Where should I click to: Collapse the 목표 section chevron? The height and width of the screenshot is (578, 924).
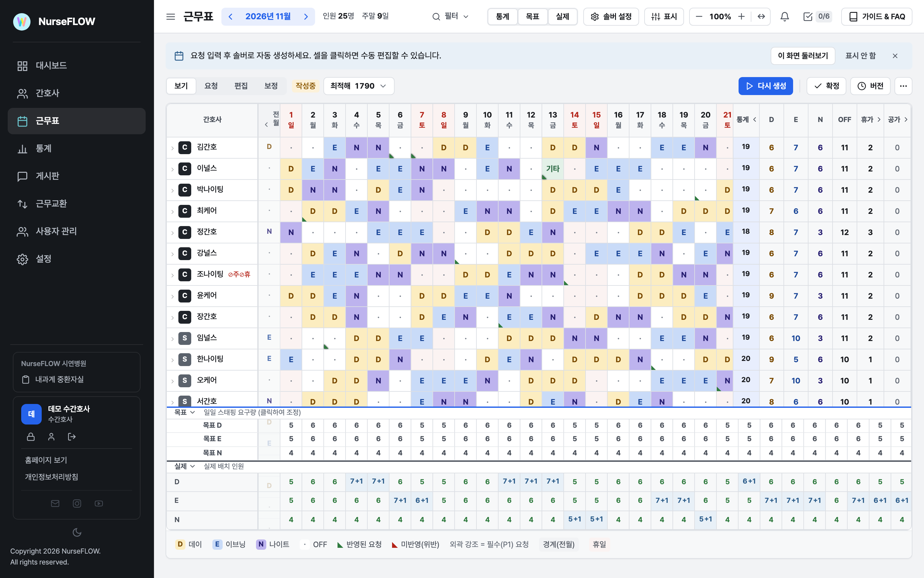point(193,412)
